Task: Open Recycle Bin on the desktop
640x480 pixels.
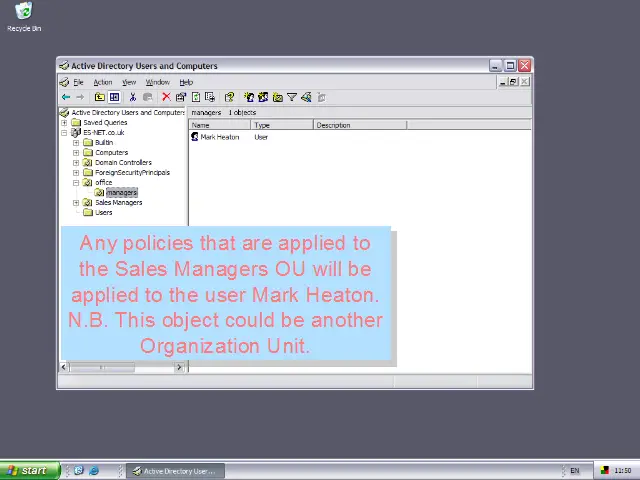Action: [x=24, y=17]
